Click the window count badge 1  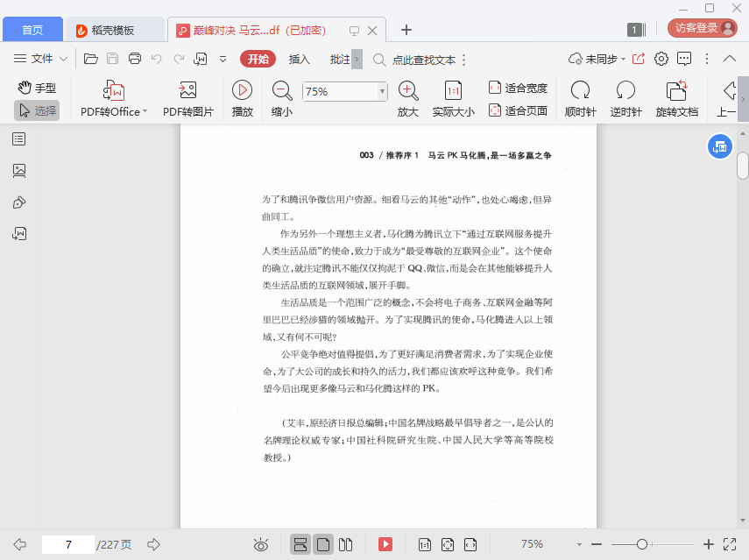[636, 30]
